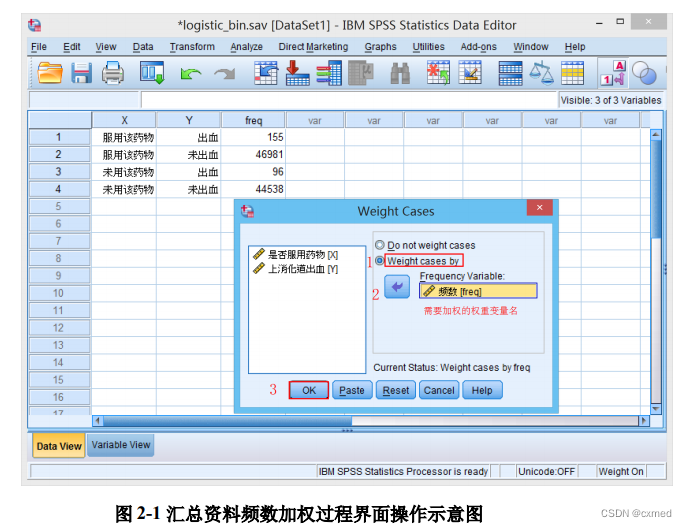Click the cell editor input bar
The image size is (687, 527).
[349, 100]
